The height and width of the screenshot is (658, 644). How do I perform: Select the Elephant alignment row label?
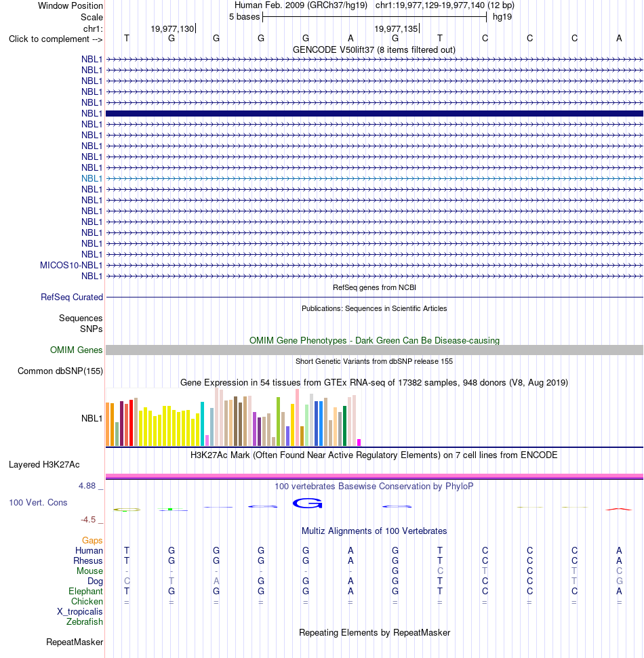pyautogui.click(x=85, y=592)
